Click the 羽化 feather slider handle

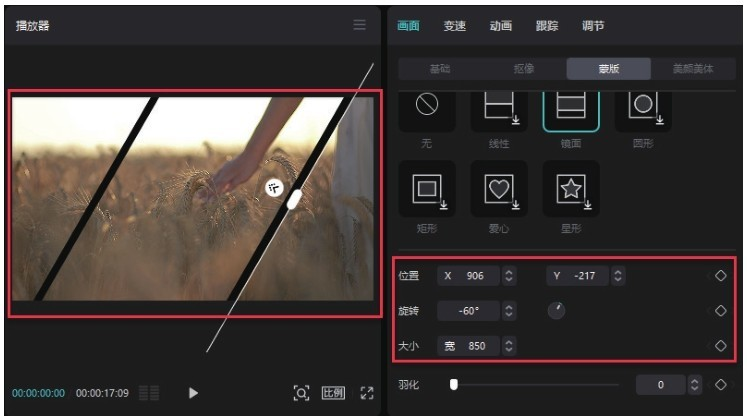[x=454, y=384]
